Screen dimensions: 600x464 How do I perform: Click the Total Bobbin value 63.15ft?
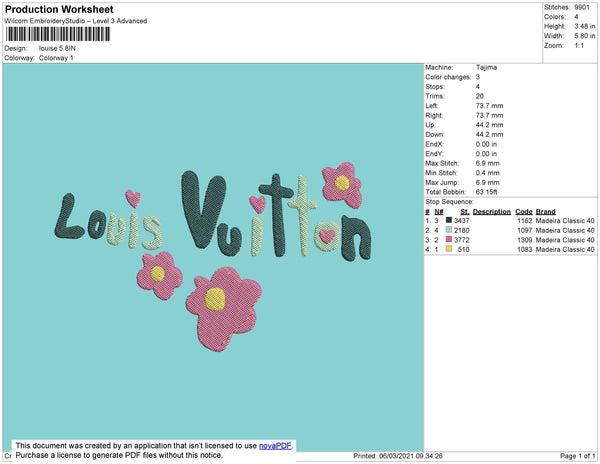(486, 192)
